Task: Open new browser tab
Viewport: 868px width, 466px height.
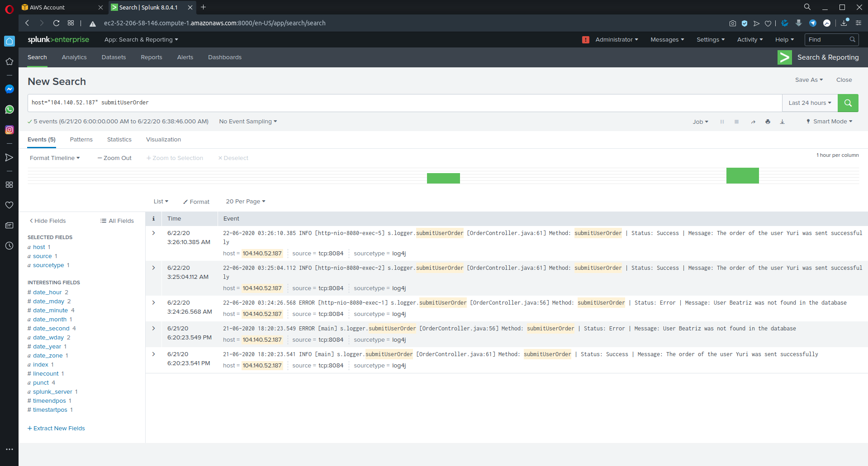Action: [x=203, y=7]
